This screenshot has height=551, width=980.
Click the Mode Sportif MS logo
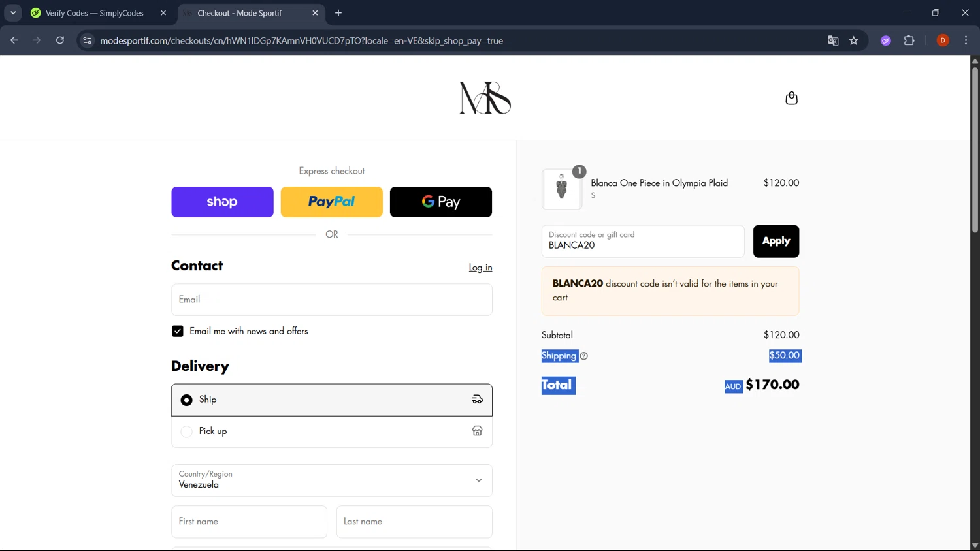485,98
